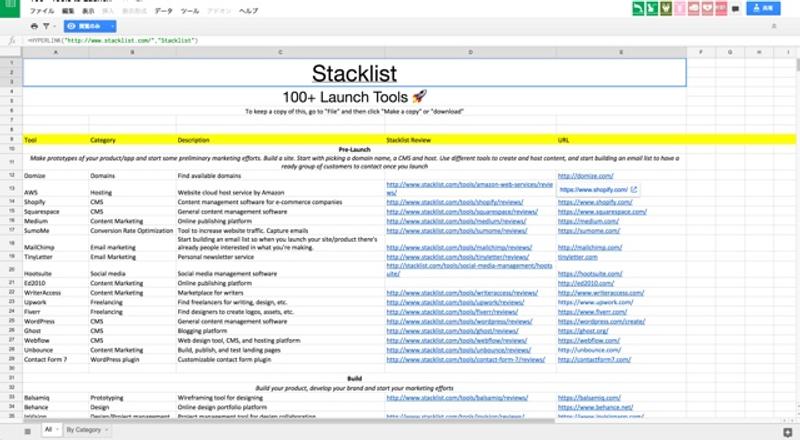Click the comments speech bubble icon
This screenshot has width=800, height=440.
click(735, 8)
